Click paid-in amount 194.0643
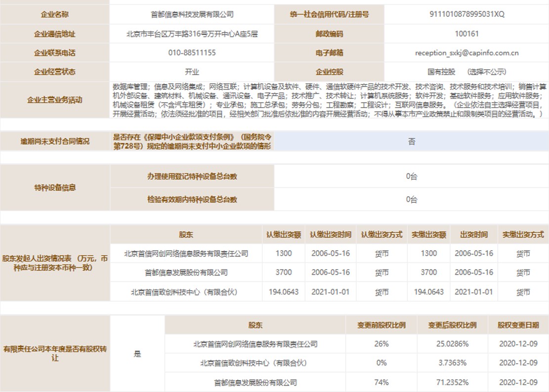Viewport: 549px width, 392px height. 428,292
